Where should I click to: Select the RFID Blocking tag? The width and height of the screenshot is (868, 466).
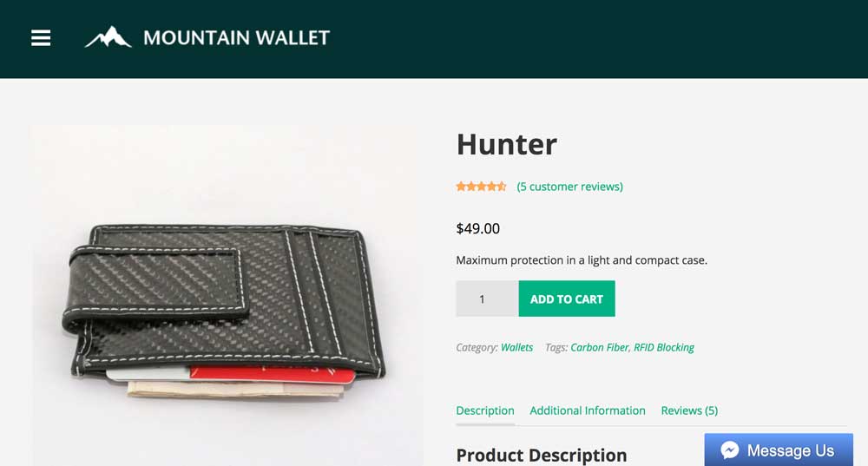(x=664, y=348)
